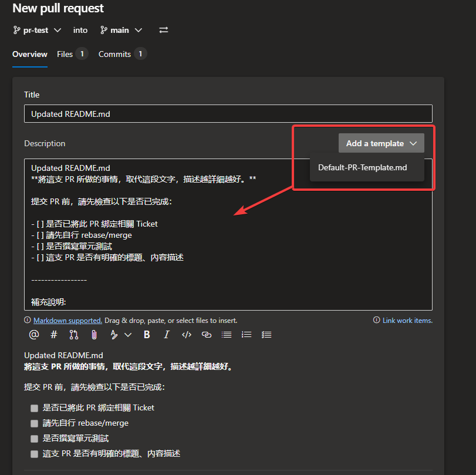This screenshot has height=475, width=476.
Task: Open the 'Add a template' dropdown
Action: (x=381, y=143)
